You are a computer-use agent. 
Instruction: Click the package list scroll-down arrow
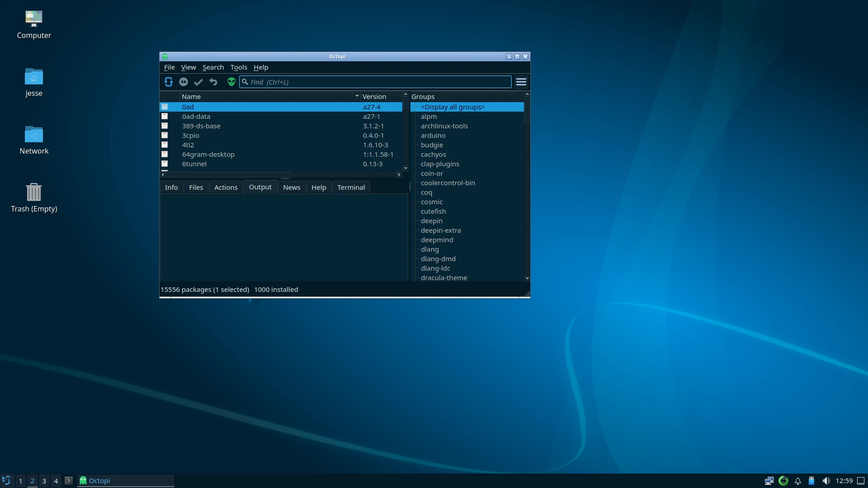406,168
